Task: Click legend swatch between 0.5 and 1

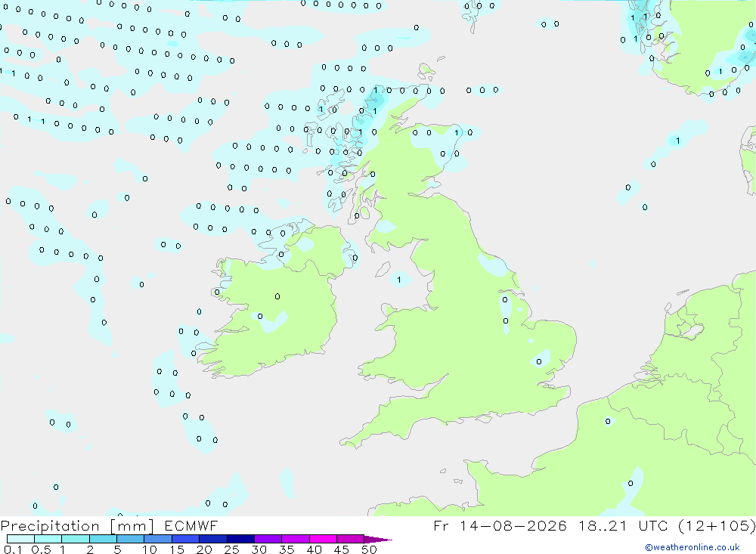Action: pyautogui.click(x=48, y=539)
